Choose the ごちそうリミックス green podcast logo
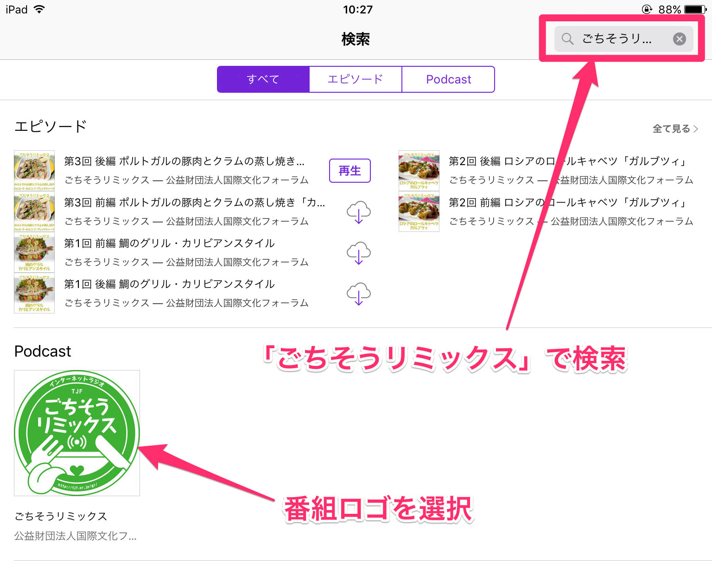 click(x=77, y=433)
